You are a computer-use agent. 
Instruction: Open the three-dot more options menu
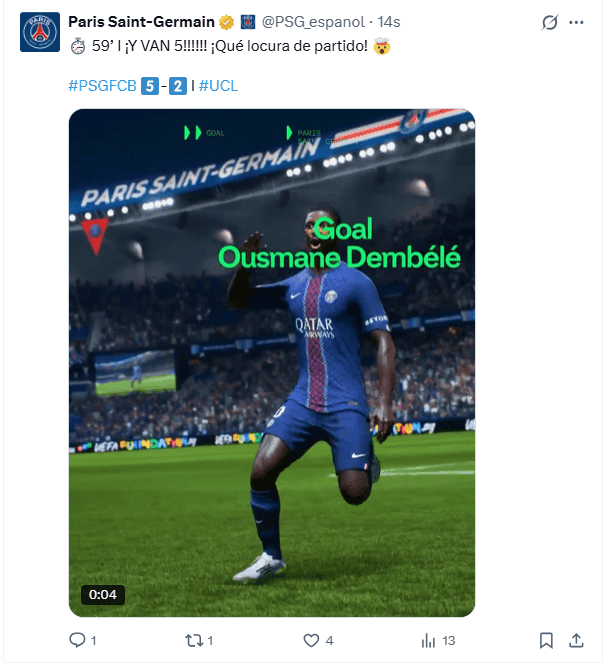pyautogui.click(x=576, y=22)
